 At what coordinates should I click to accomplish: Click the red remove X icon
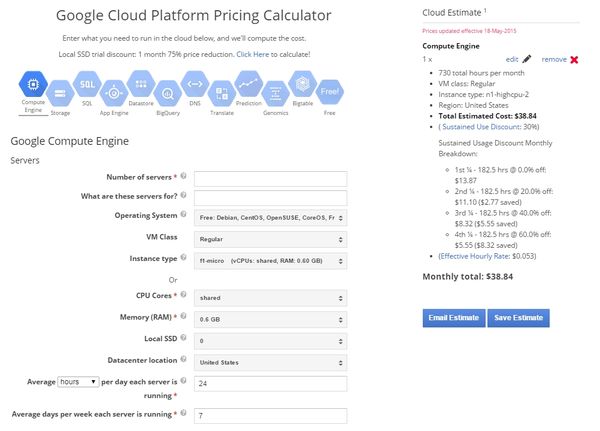pos(573,60)
